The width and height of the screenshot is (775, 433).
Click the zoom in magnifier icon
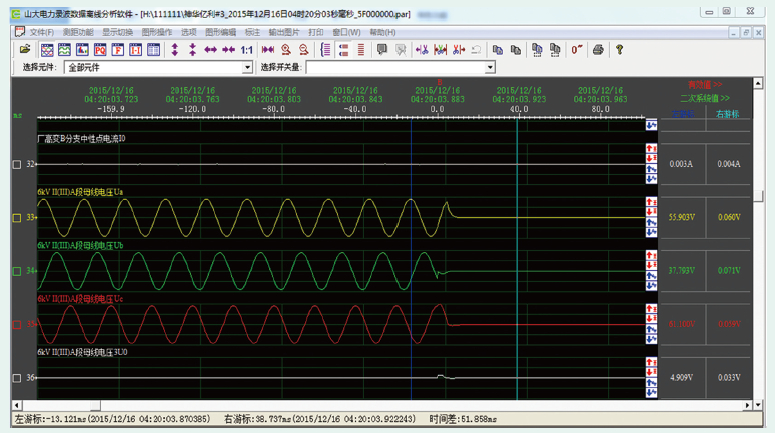tap(286, 49)
